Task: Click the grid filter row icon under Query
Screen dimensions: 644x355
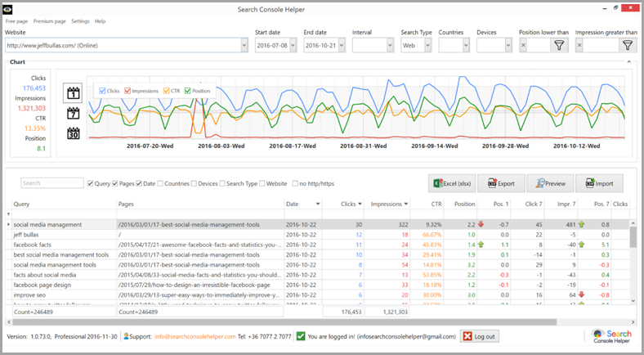Action: (9, 214)
